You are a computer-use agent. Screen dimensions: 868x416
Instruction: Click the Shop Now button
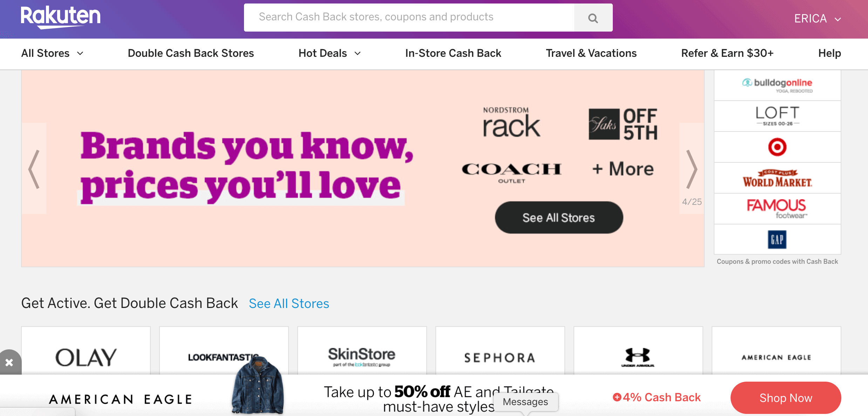[x=786, y=398]
